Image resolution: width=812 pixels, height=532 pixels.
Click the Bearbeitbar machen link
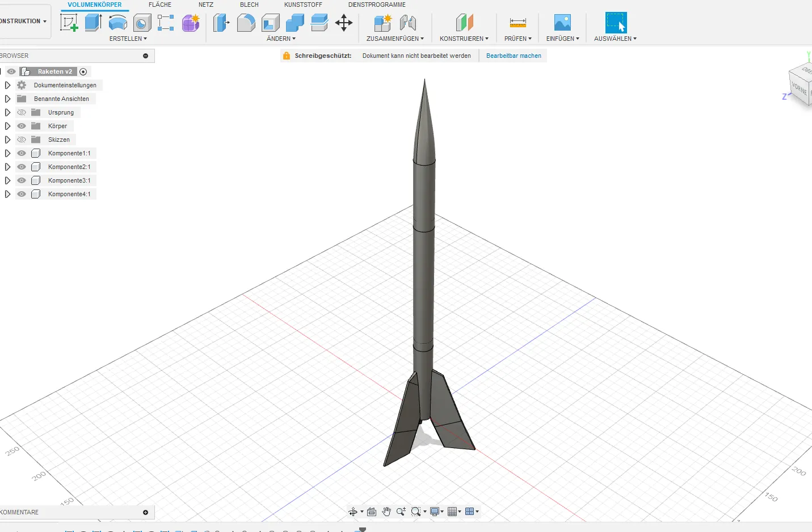(x=514, y=56)
